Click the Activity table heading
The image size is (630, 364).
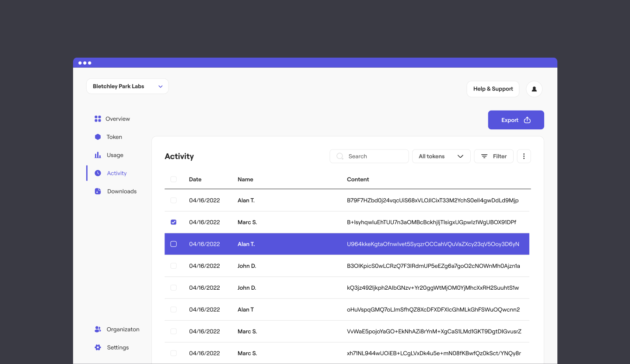179,156
